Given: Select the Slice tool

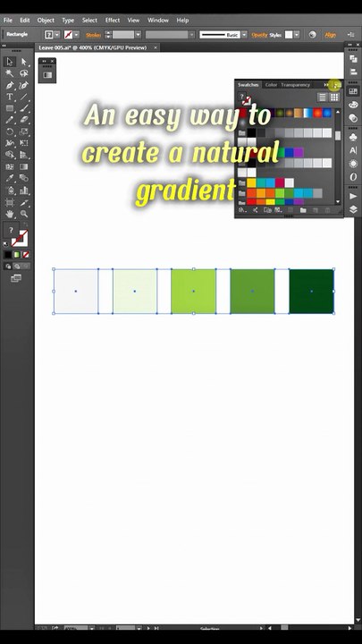Looking at the screenshot, I should (24, 202).
